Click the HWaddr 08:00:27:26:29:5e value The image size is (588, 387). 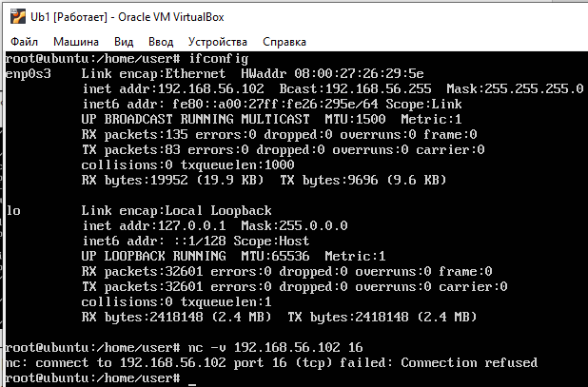coord(332,73)
